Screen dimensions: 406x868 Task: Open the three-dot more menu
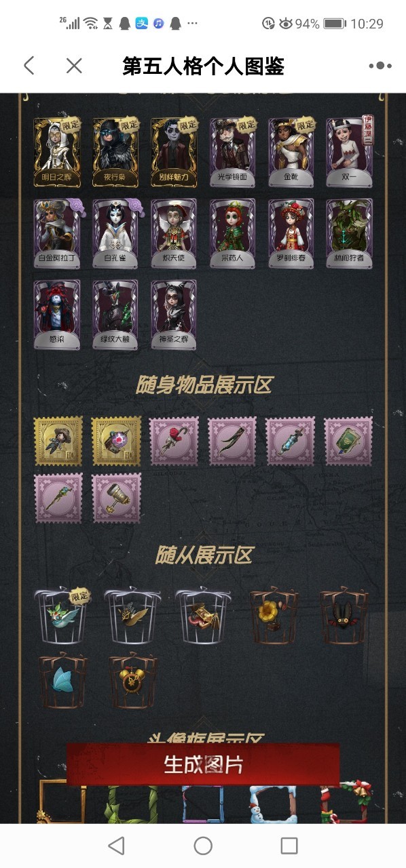click(x=380, y=66)
